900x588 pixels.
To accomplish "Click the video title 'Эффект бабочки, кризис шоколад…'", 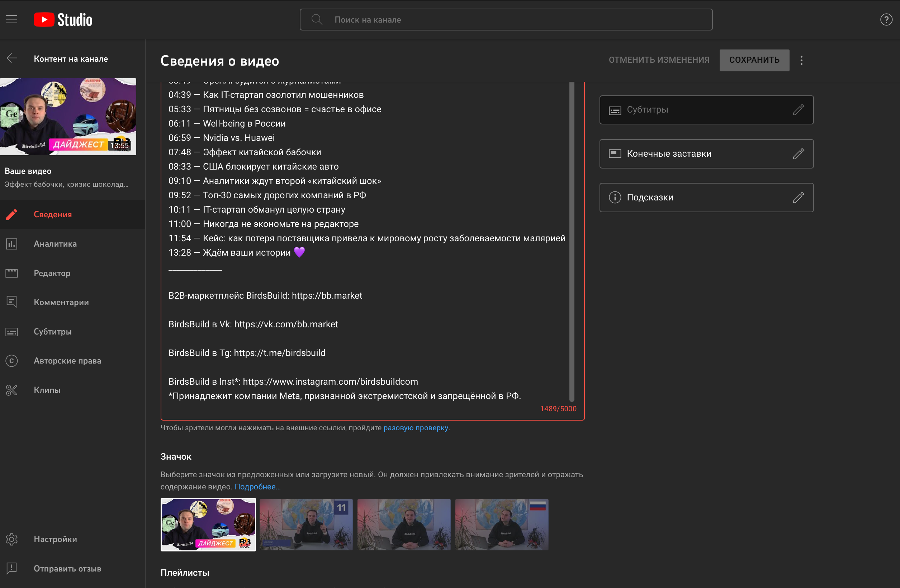I will tap(67, 184).
